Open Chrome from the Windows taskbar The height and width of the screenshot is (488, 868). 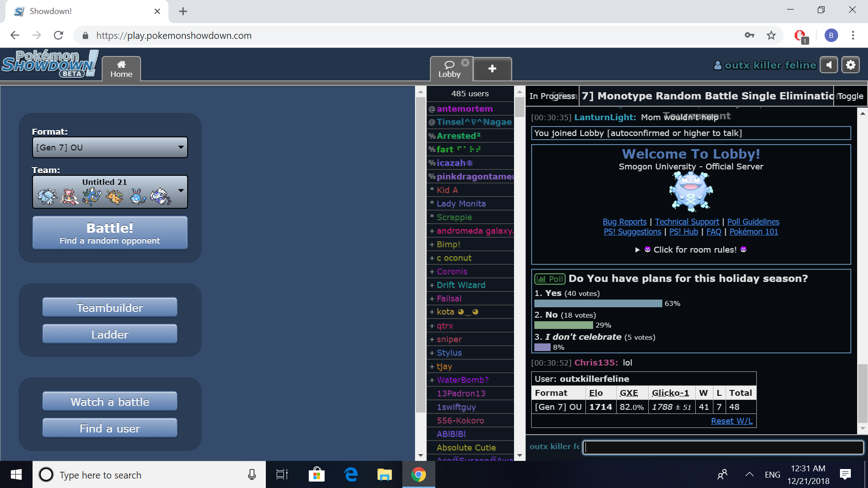pyautogui.click(x=418, y=474)
